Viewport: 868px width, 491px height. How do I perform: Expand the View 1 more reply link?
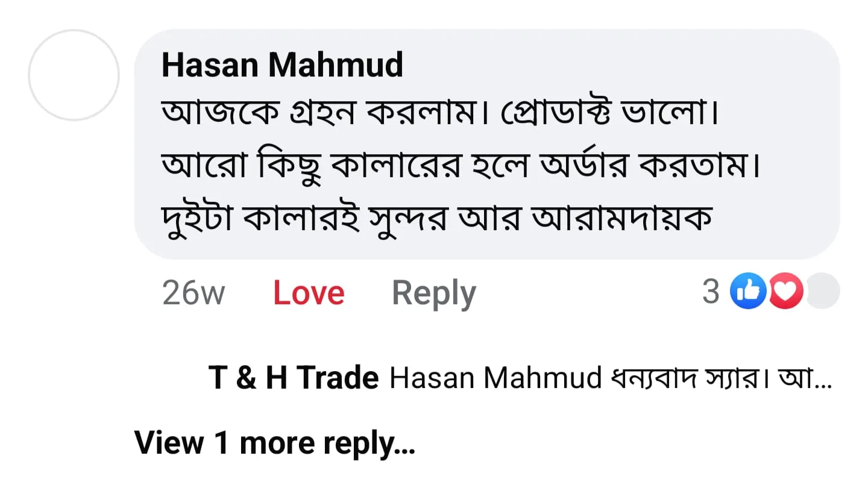tap(275, 443)
